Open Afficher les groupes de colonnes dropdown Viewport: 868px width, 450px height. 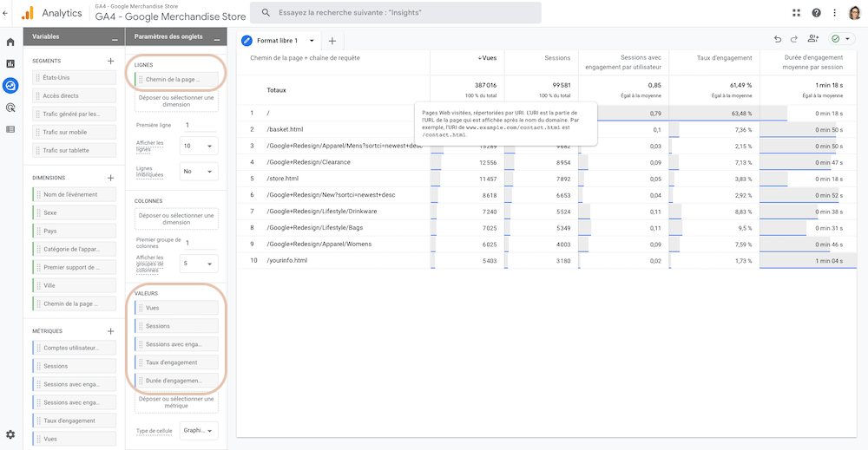tap(198, 263)
